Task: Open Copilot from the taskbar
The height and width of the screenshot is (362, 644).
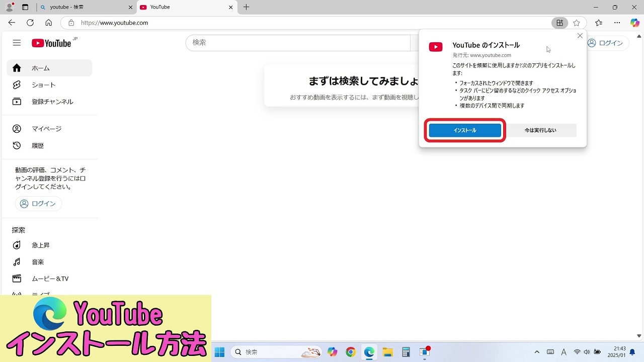Action: 333,352
